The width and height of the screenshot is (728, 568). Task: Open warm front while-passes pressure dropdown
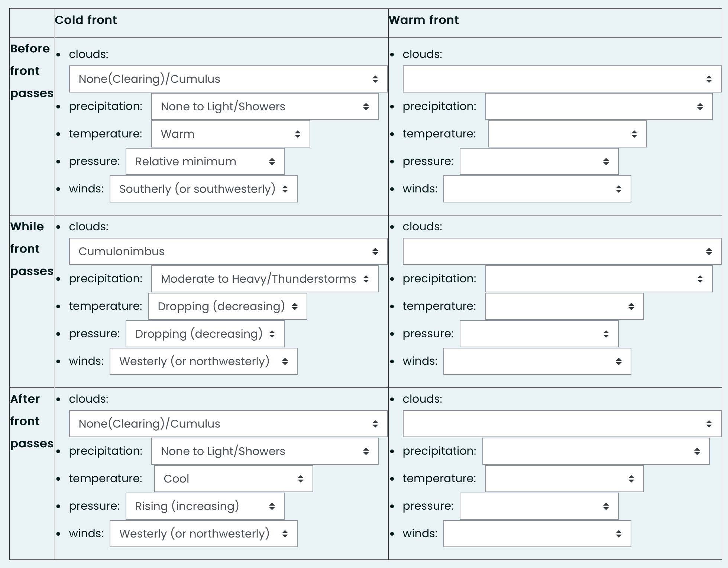[539, 334]
